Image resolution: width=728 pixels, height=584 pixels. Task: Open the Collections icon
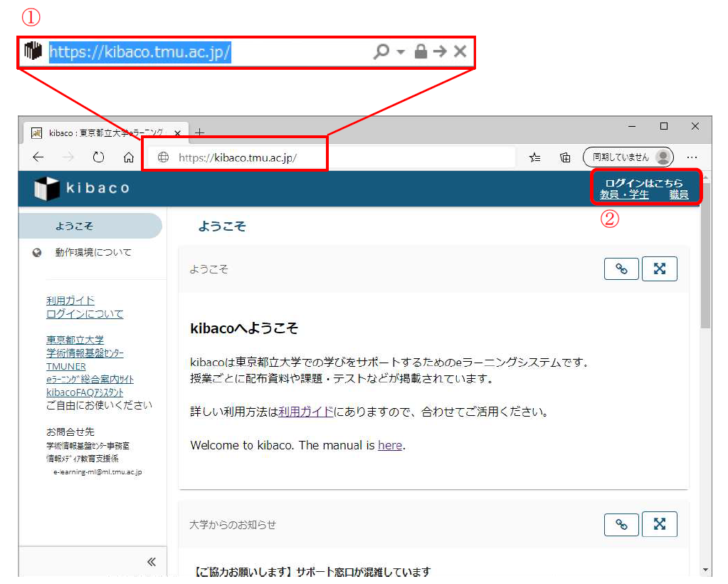[565, 157]
